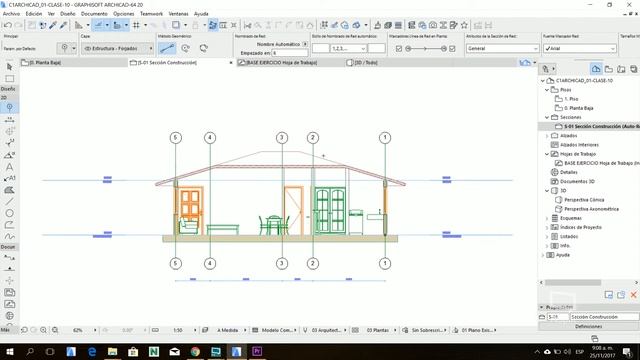This screenshot has width=640, height=360.
Task: Click the Navigator horizontal scrollbar
Action: point(573,282)
